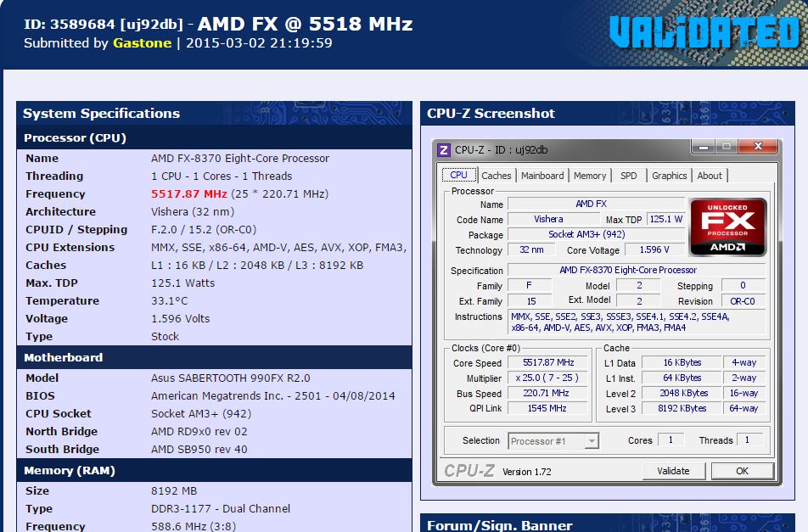Image resolution: width=808 pixels, height=532 pixels.
Task: Click the submission date 2015-03-02 21:19:59
Action: 259,42
